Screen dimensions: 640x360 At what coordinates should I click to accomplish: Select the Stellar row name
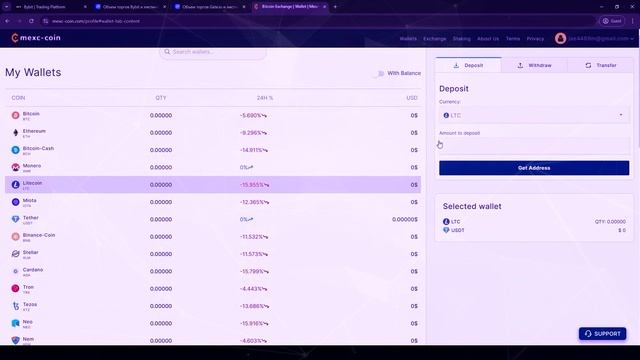pos(31,252)
